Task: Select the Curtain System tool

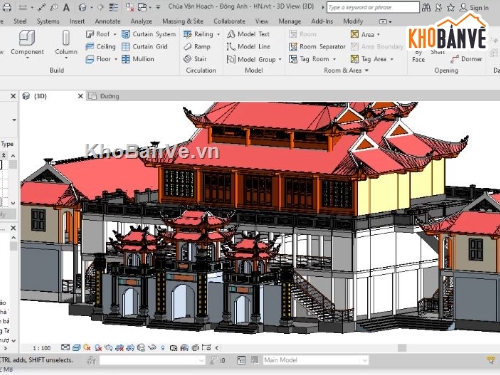Action: pyautogui.click(x=148, y=34)
